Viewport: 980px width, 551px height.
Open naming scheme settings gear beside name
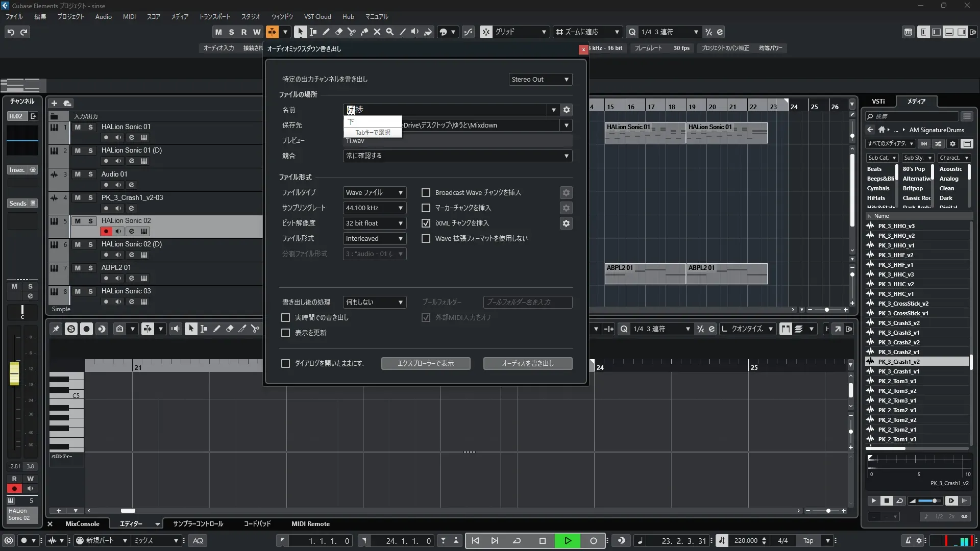click(x=566, y=110)
